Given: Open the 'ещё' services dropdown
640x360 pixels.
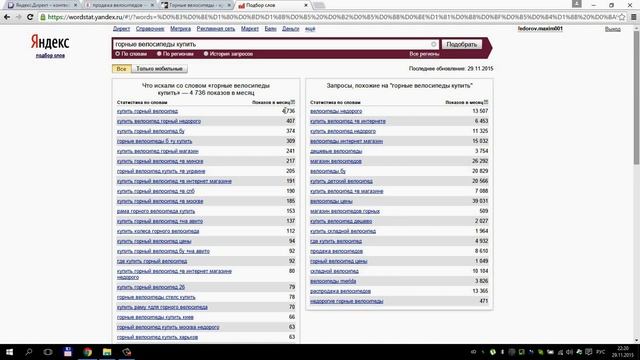Looking at the screenshot, I should tap(310, 29).
